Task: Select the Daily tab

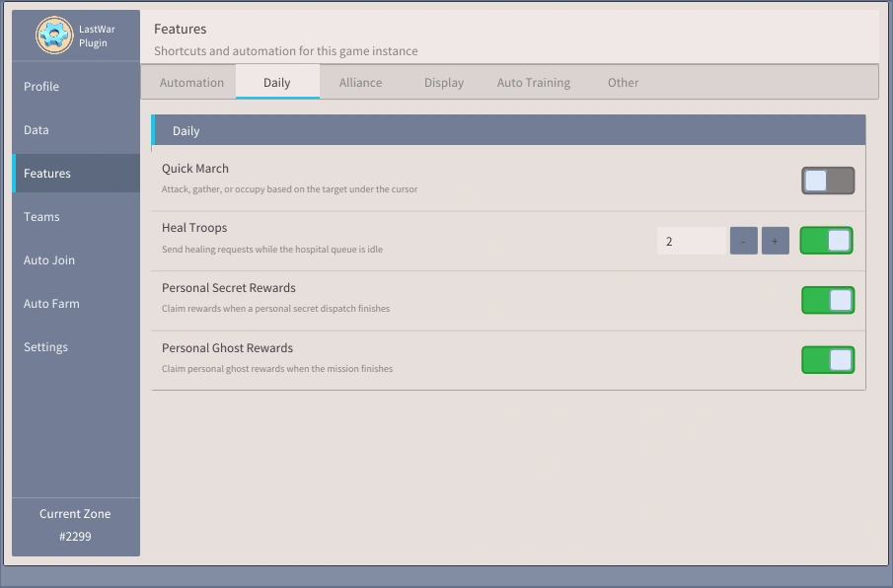Action: pos(277,82)
